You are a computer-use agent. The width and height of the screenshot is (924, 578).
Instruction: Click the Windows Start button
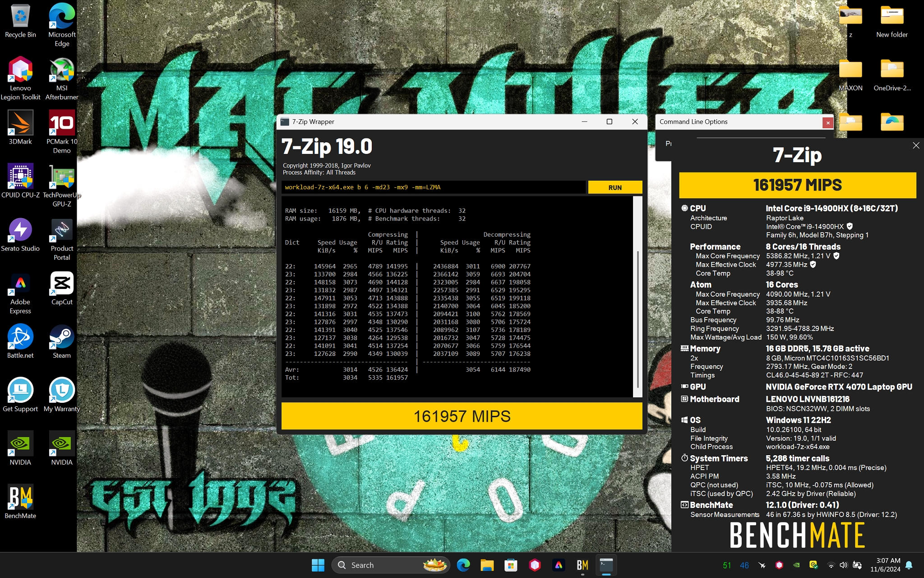click(318, 565)
